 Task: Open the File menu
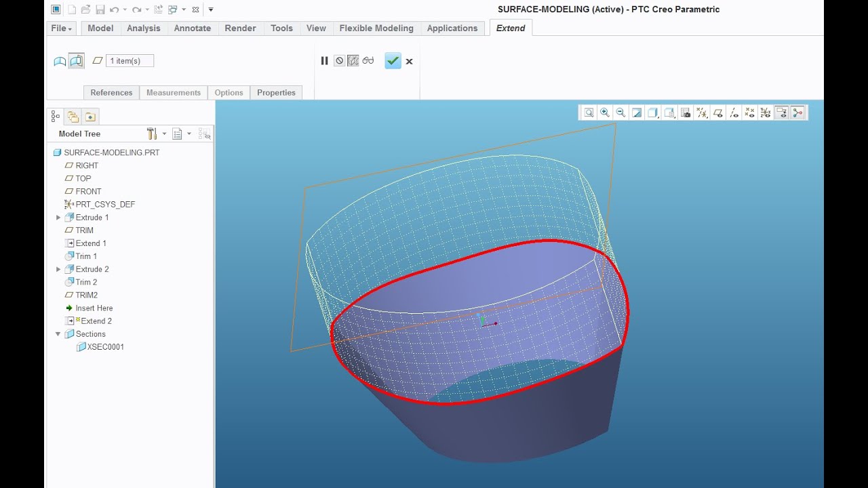tap(61, 28)
